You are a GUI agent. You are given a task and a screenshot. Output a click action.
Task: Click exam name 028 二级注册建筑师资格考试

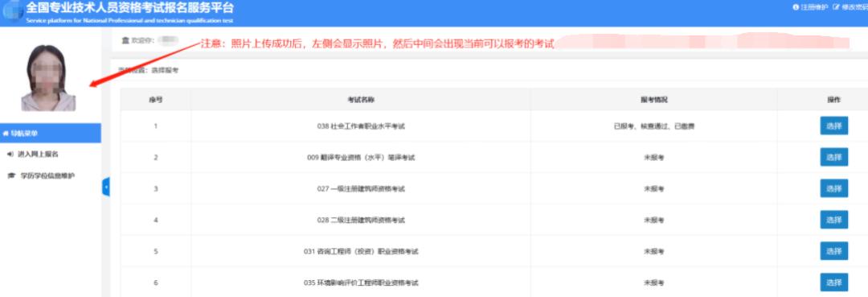pyautogui.click(x=361, y=220)
